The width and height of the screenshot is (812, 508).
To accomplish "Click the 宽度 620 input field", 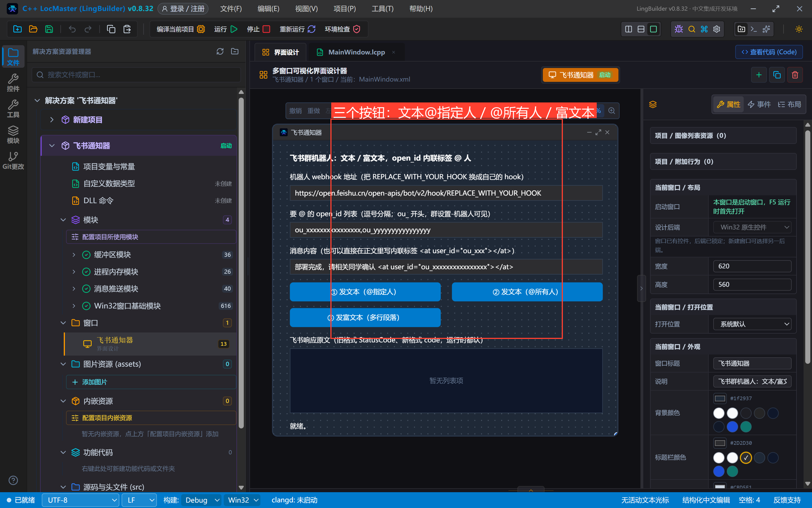I will 752,266.
